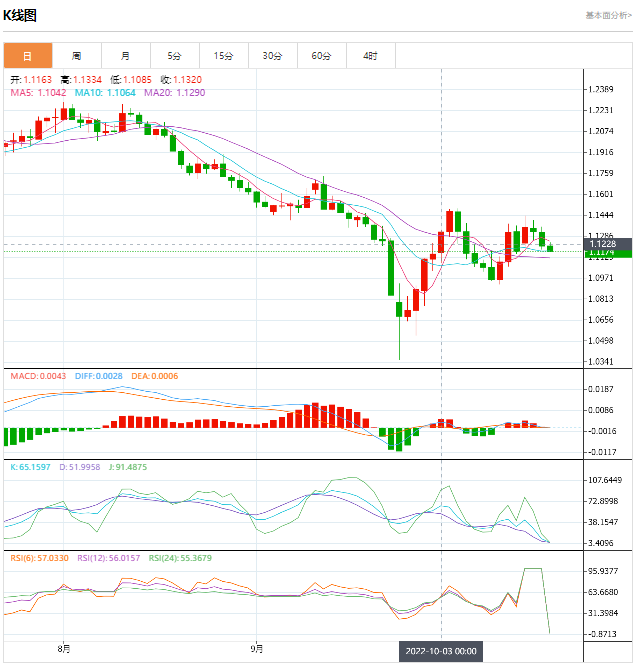Open the 基本面分析 link
633x665 pixels.
[x=609, y=15]
